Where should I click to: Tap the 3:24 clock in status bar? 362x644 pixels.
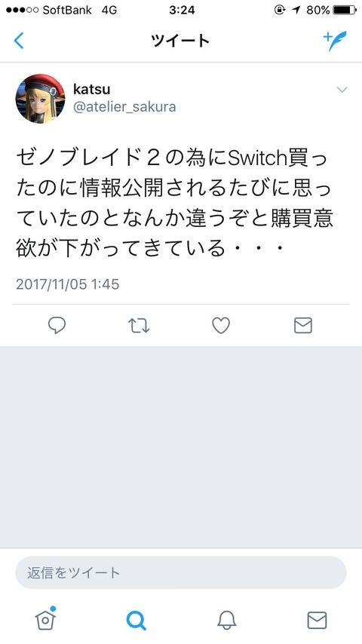click(182, 11)
